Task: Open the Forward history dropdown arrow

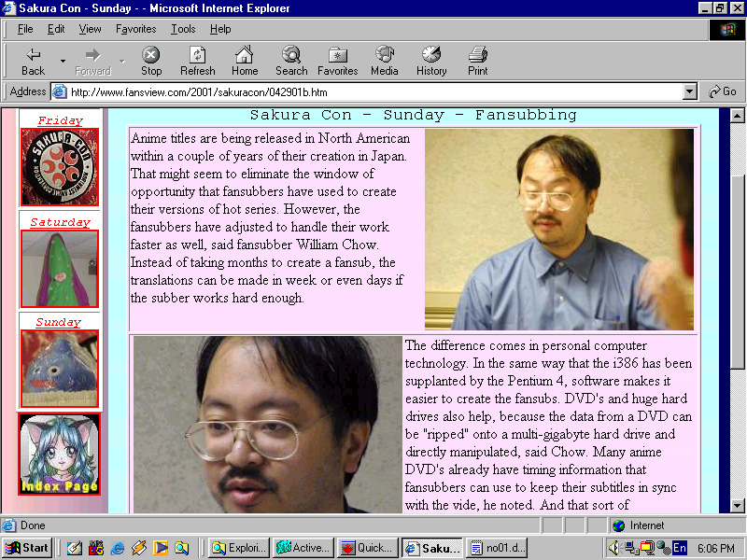Action: [x=122, y=61]
